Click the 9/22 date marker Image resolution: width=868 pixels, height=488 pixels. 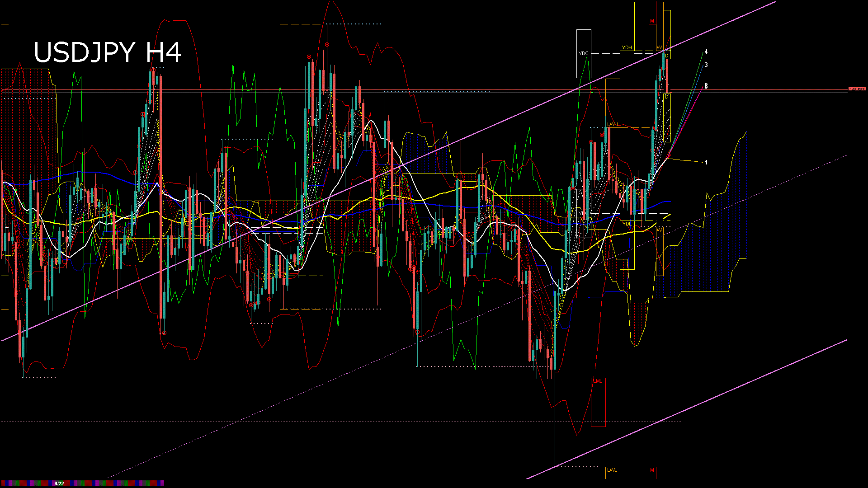point(59,483)
